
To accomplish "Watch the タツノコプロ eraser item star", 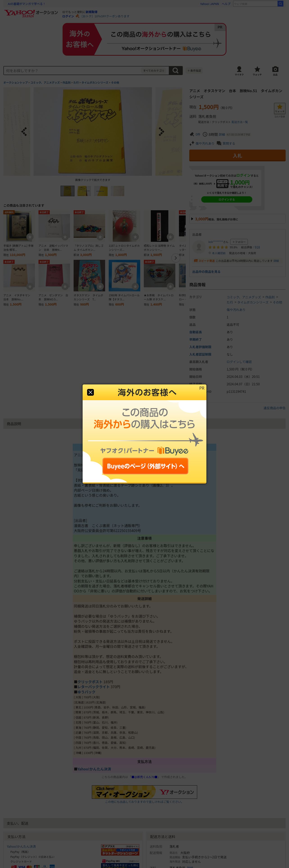I will (x=100, y=237).
